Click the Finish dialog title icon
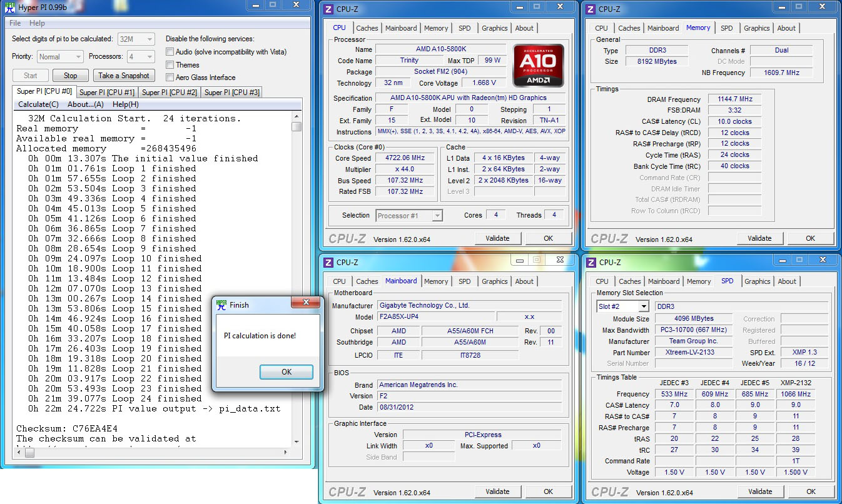 tap(221, 305)
